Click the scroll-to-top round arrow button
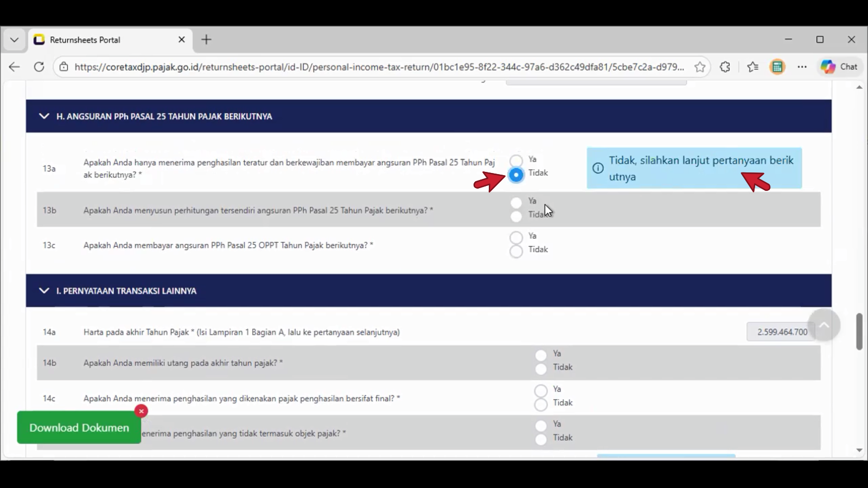868x488 pixels. (824, 325)
